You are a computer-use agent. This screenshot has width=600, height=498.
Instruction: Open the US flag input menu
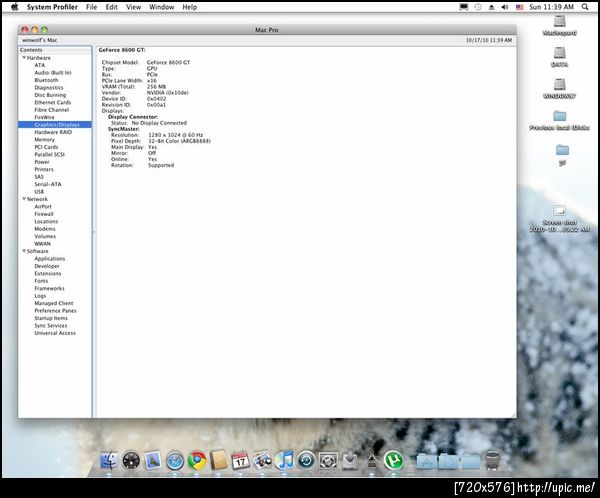point(519,7)
